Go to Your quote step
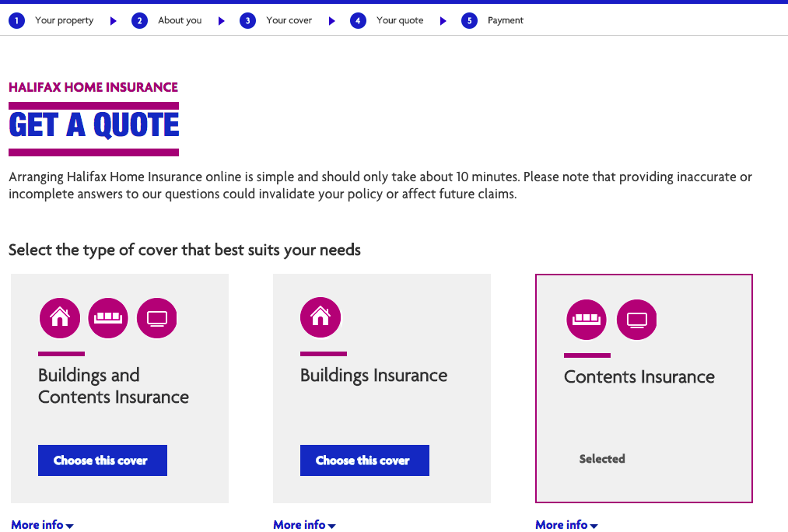The image size is (788, 532). point(400,20)
